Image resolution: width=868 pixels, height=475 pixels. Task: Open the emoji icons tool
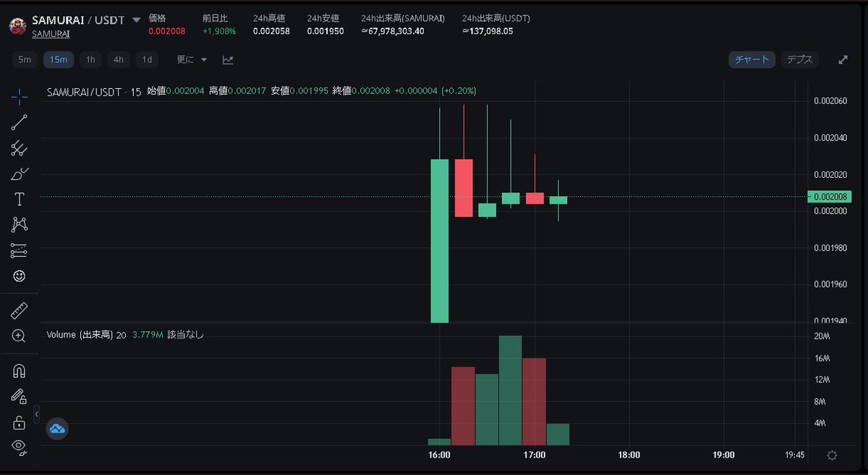click(20, 276)
